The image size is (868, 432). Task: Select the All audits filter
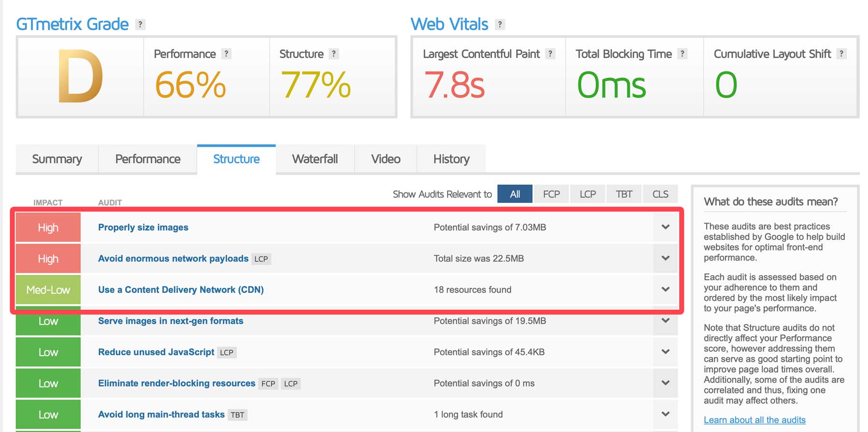click(515, 194)
